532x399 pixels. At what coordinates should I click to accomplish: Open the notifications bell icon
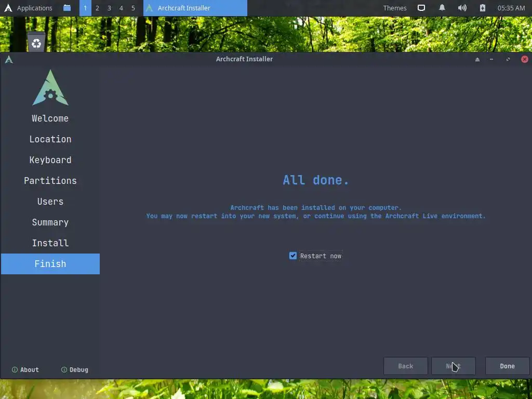coord(442,8)
